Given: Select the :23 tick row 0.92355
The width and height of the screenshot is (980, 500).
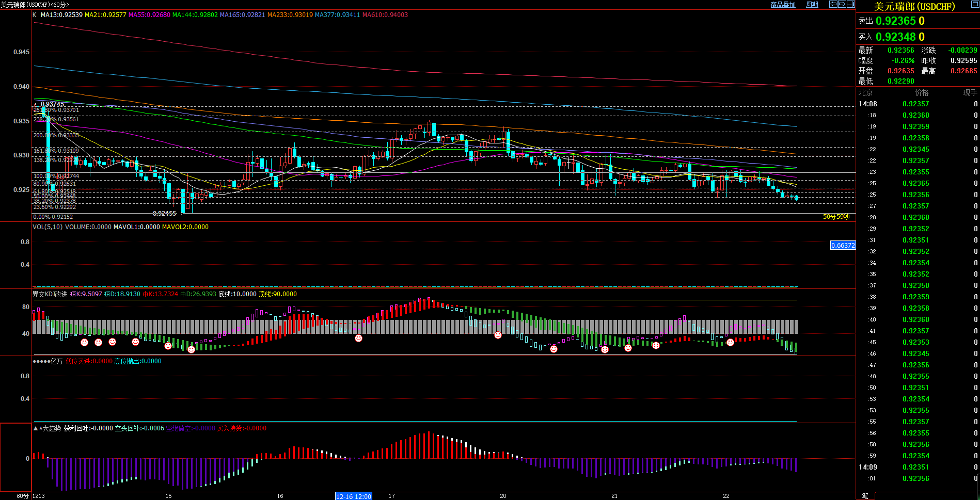Looking at the screenshot, I should [918, 172].
